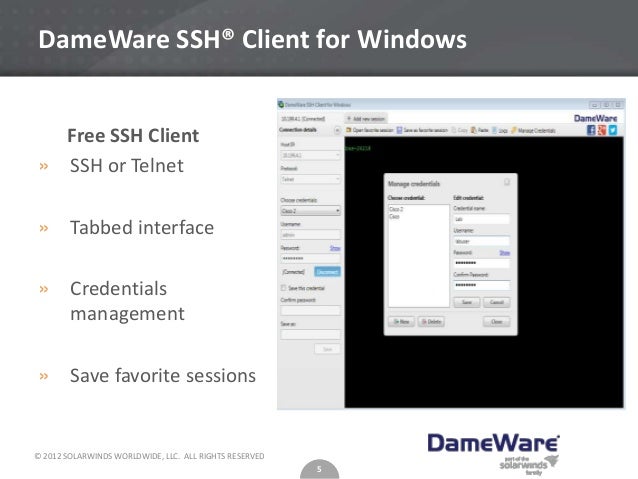The image size is (638, 479).
Task: Click Save in the Manage credentials dialog
Action: tap(467, 302)
